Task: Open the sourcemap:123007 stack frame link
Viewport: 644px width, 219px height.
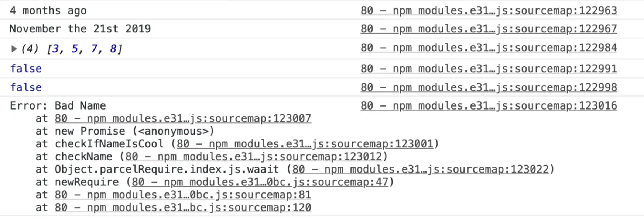Action: (182, 118)
